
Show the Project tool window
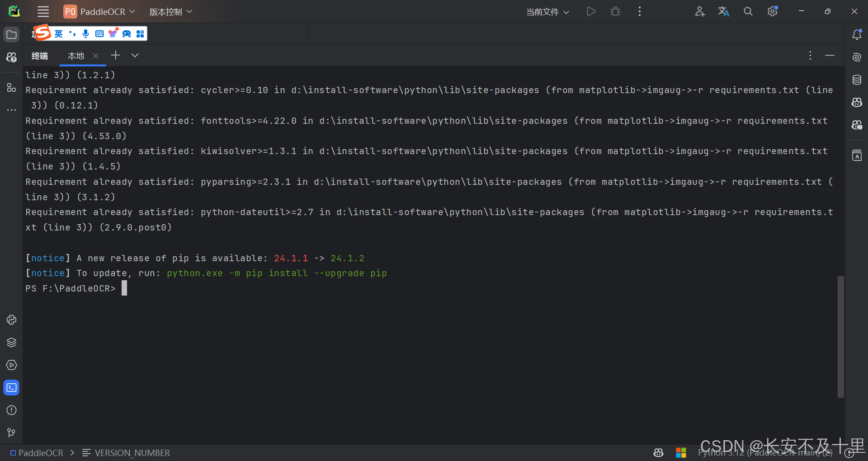tap(11, 35)
